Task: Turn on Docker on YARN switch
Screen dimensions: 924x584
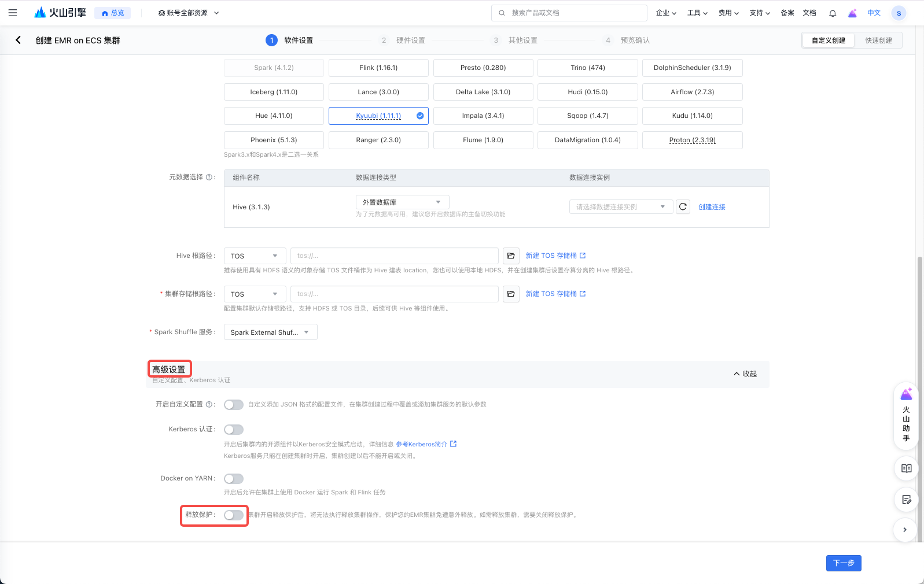Action: point(234,479)
